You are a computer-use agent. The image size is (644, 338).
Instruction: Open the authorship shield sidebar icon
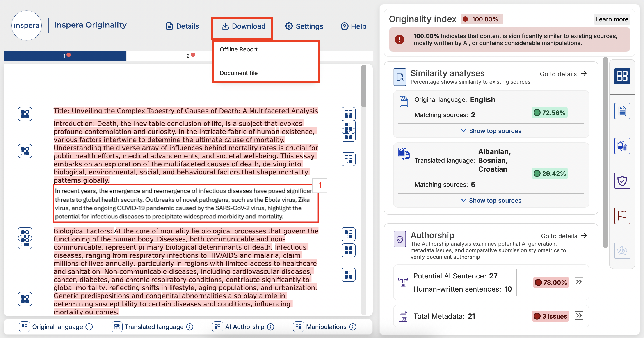(622, 181)
